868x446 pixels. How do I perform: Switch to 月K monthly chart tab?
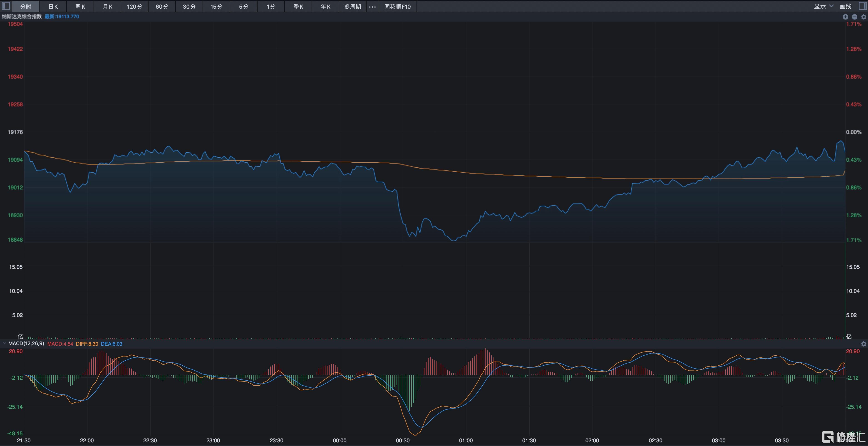[107, 7]
